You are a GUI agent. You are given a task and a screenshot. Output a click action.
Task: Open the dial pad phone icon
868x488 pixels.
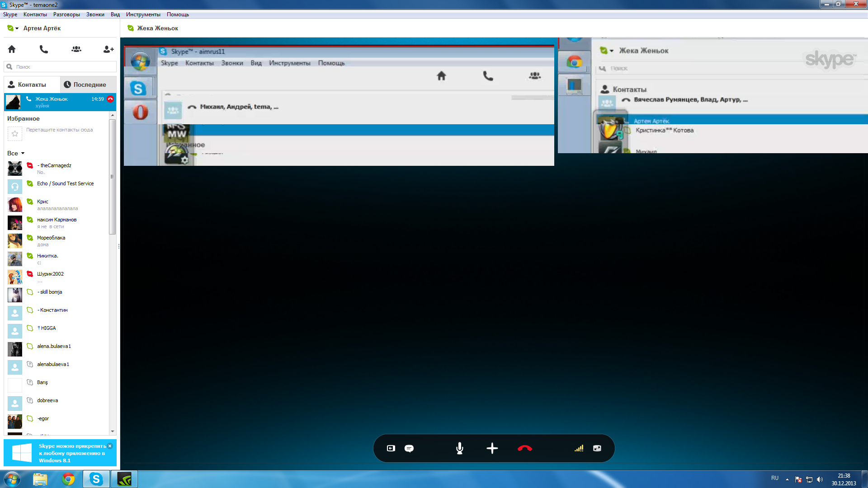(x=44, y=49)
